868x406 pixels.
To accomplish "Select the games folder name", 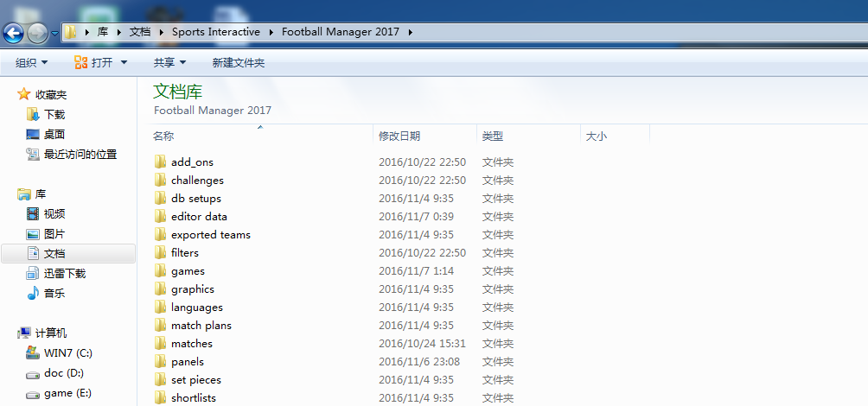I will (x=188, y=271).
